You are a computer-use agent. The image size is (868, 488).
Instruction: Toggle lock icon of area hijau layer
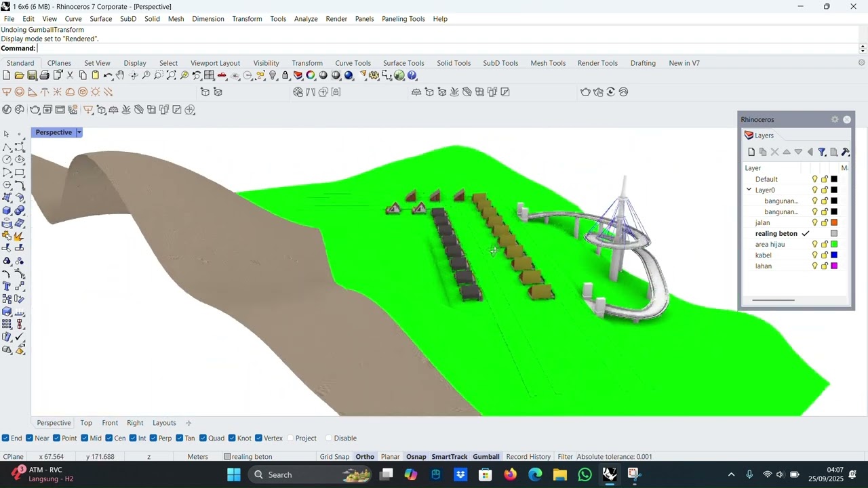825,244
